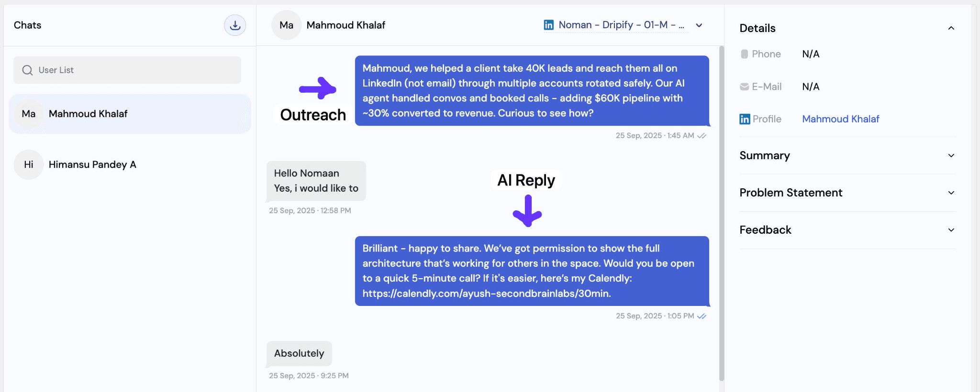
Task: Click the Ma avatar in the chat list
Action: point(29,114)
